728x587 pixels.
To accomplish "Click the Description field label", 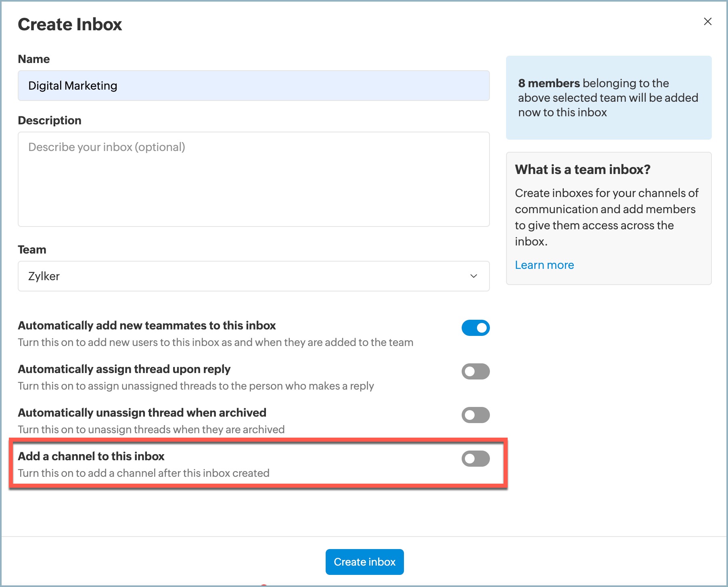I will 50,120.
